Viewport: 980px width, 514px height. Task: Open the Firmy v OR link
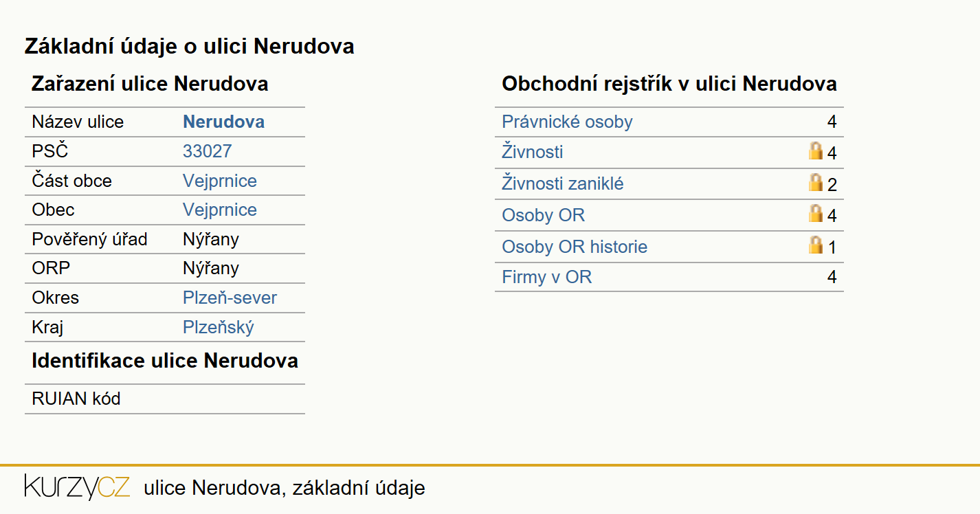coord(546,277)
